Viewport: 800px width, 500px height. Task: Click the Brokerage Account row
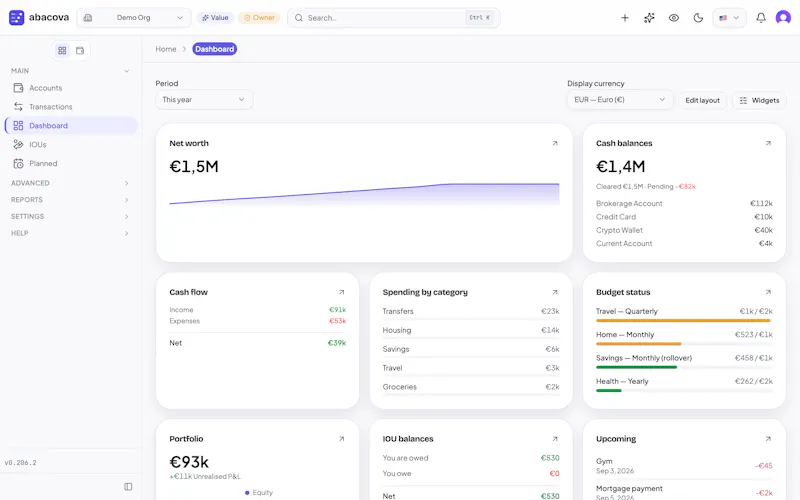tap(684, 204)
